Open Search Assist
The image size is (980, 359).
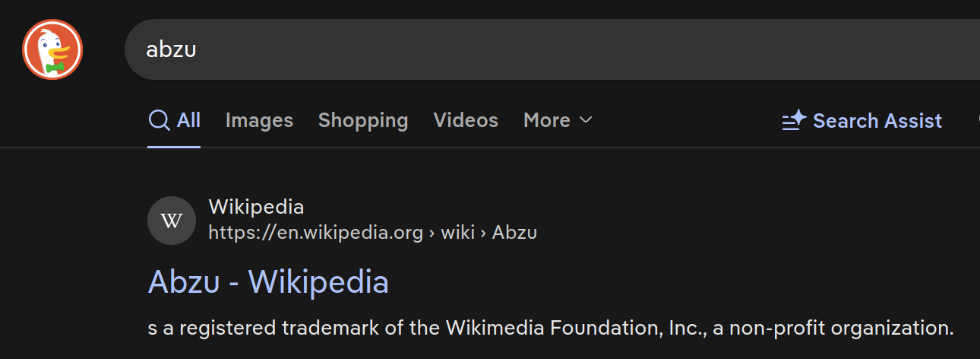coord(861,120)
